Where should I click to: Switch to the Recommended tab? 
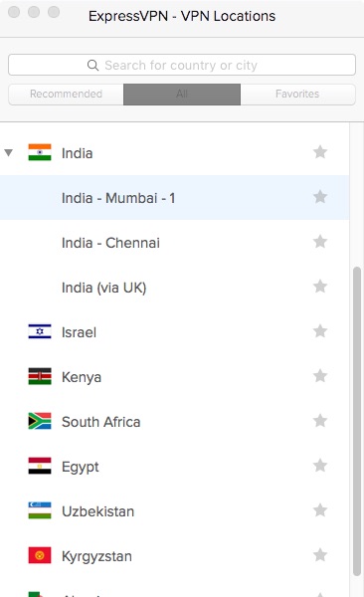point(66,95)
